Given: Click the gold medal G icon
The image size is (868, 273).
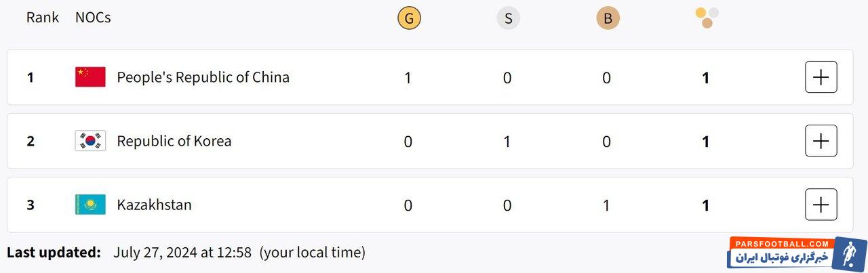Looking at the screenshot, I should click(x=409, y=18).
